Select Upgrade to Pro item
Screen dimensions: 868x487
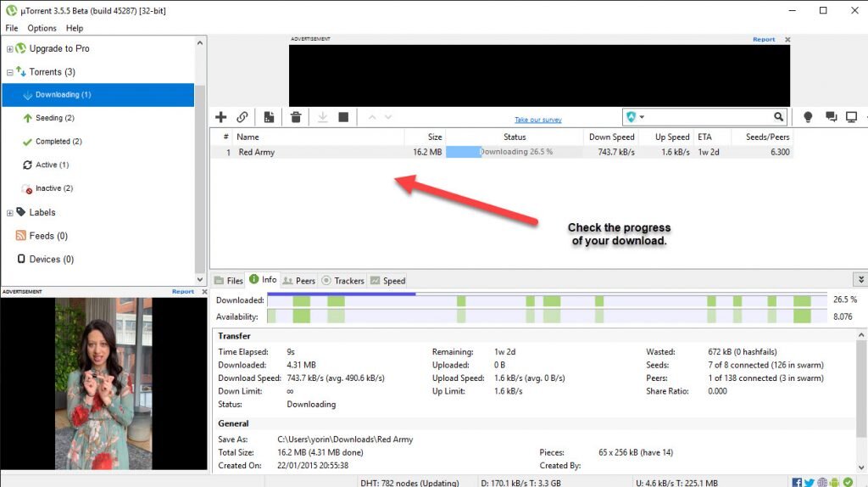pyautogui.click(x=59, y=48)
